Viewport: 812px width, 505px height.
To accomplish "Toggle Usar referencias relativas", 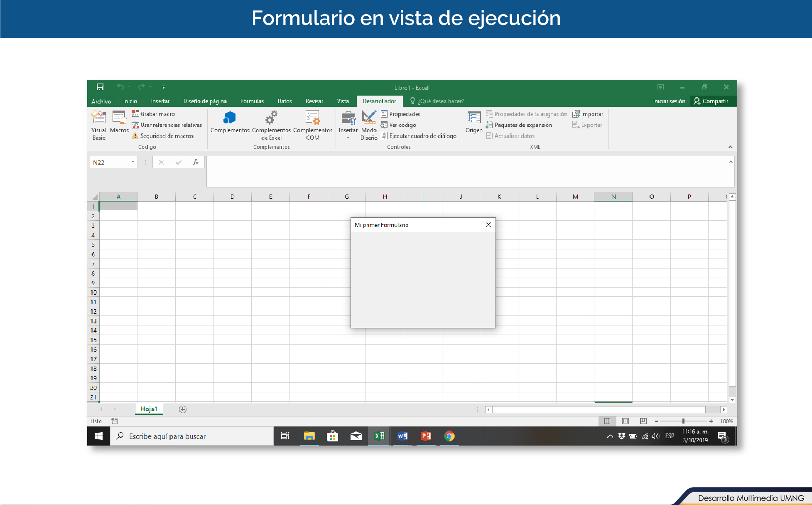I will [x=167, y=125].
